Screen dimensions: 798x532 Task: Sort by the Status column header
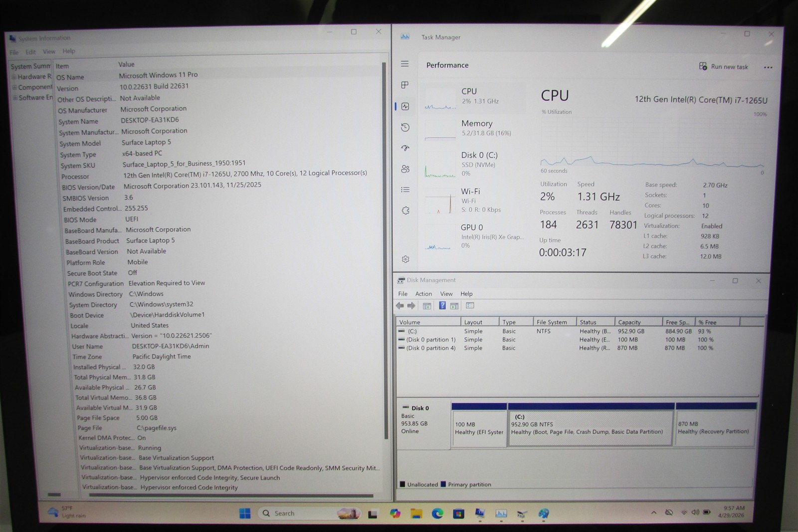click(596, 322)
